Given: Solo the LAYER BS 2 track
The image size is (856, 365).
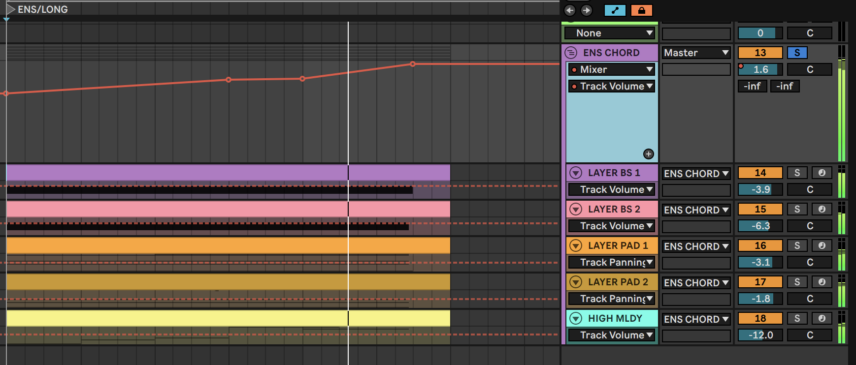Looking at the screenshot, I should [x=797, y=210].
